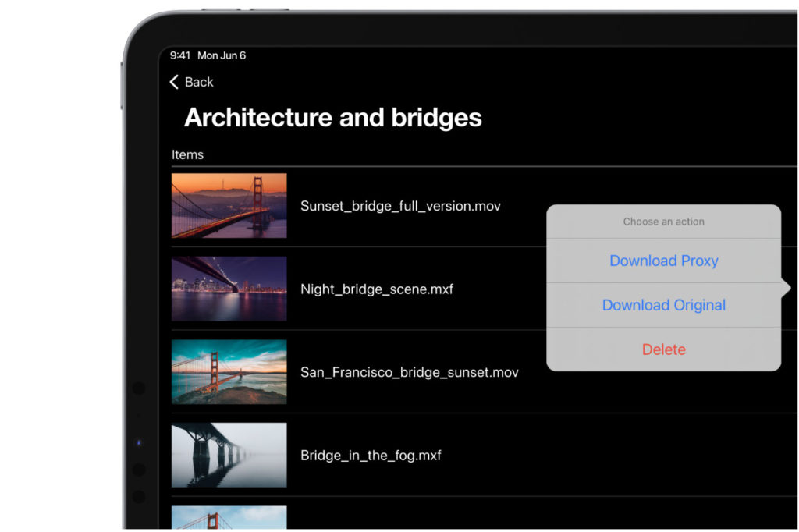Click the Mon Jun 6 status bar date

click(x=222, y=55)
